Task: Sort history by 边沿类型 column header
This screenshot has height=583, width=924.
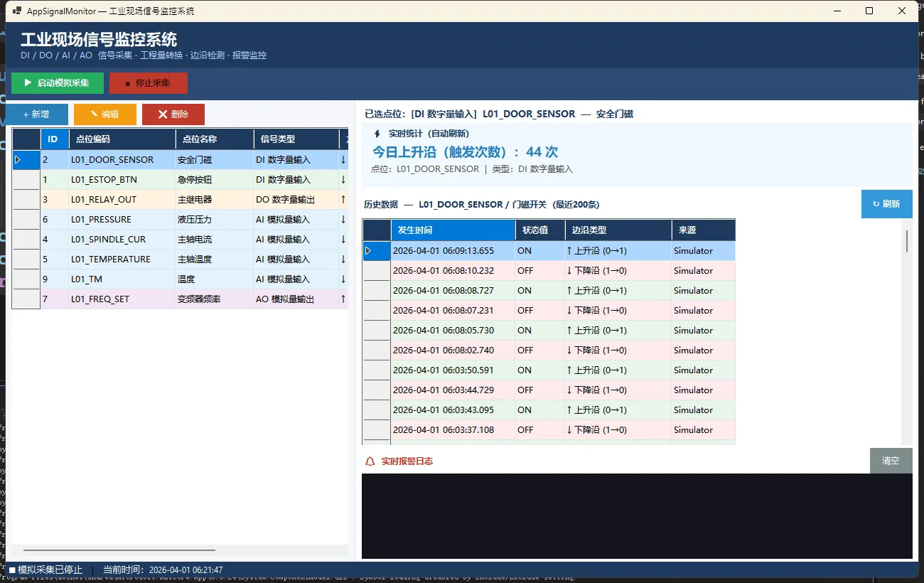Action: click(618, 230)
